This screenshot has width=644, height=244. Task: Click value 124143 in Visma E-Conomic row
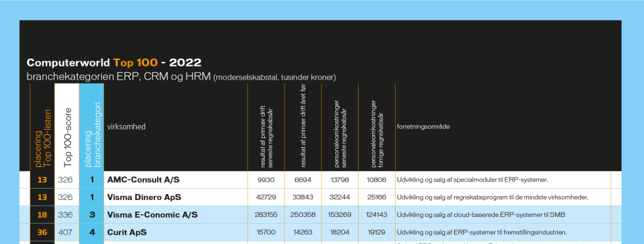click(x=377, y=214)
